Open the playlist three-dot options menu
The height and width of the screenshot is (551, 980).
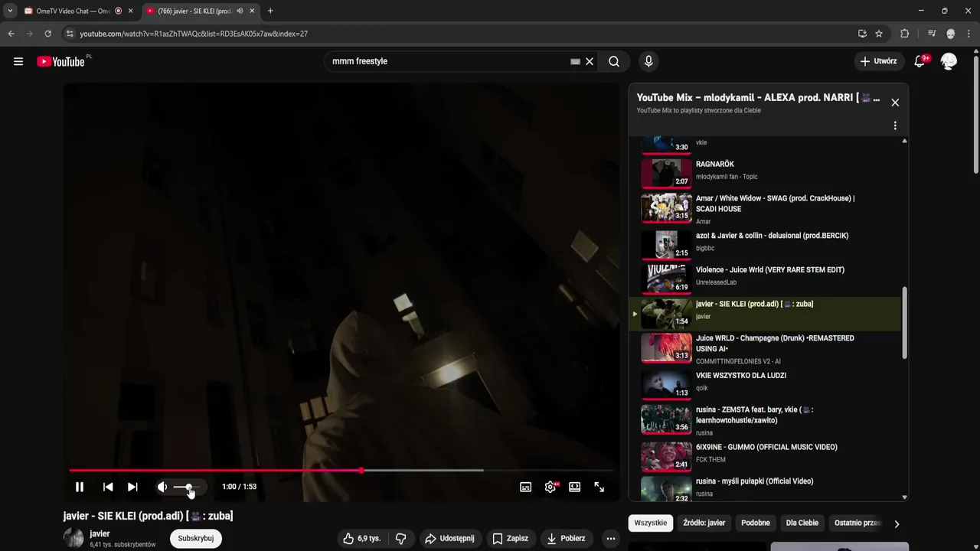tap(895, 126)
